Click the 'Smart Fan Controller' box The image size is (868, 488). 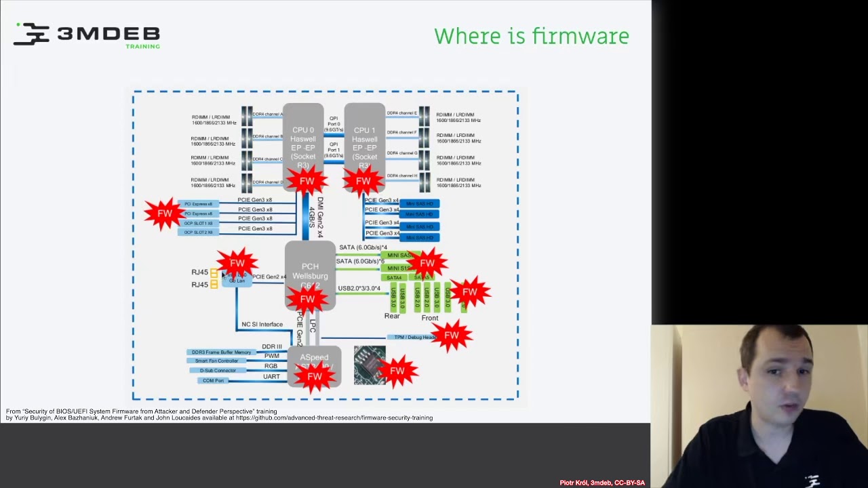(x=217, y=361)
